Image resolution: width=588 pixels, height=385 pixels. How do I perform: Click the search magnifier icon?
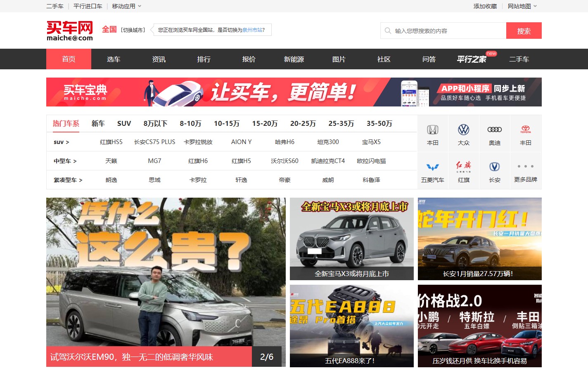click(388, 31)
